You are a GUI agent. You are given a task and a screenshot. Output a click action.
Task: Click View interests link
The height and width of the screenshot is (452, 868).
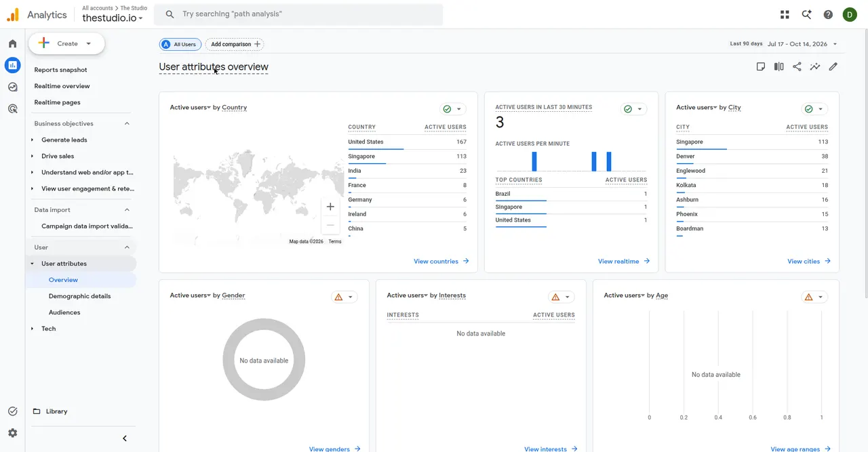[551, 449]
